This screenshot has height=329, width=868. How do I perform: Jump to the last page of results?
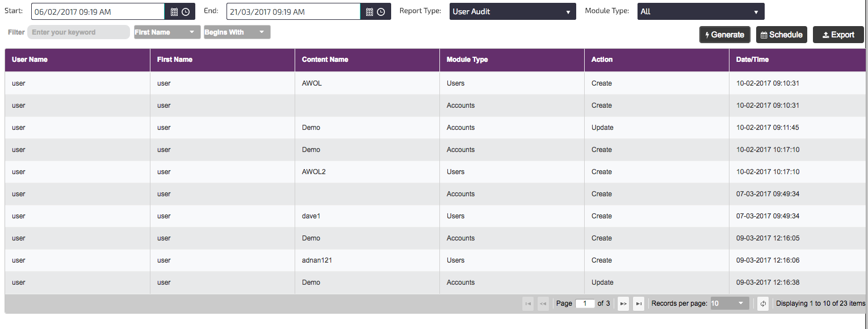(x=639, y=304)
